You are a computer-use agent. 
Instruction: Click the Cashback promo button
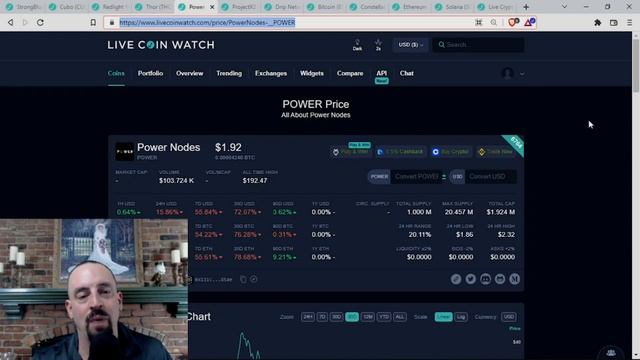tap(400, 151)
